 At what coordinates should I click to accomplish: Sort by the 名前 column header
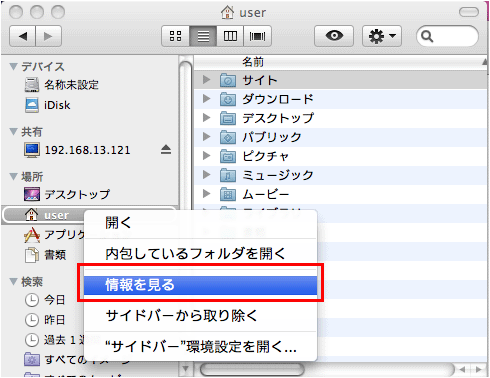point(253,62)
